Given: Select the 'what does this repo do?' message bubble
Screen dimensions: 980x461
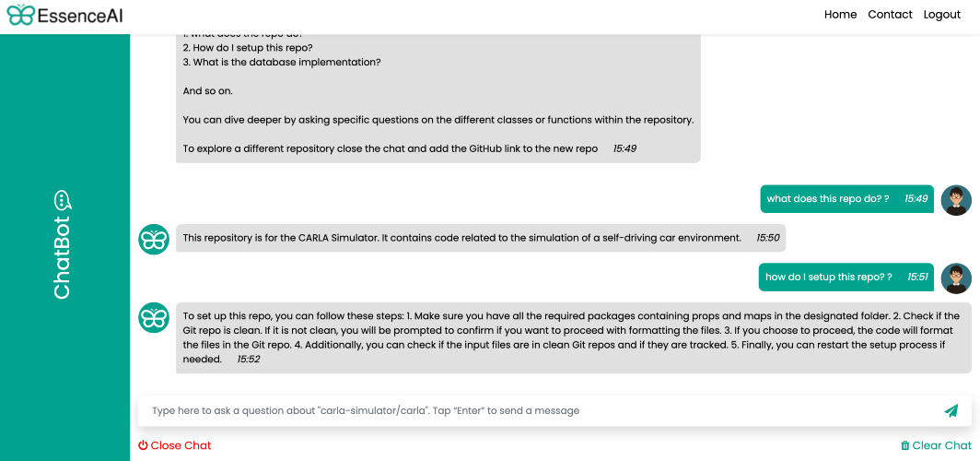Looking at the screenshot, I should pos(846,199).
